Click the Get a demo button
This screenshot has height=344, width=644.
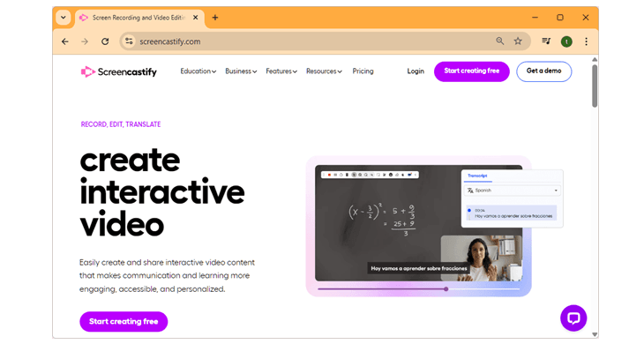[x=543, y=71]
